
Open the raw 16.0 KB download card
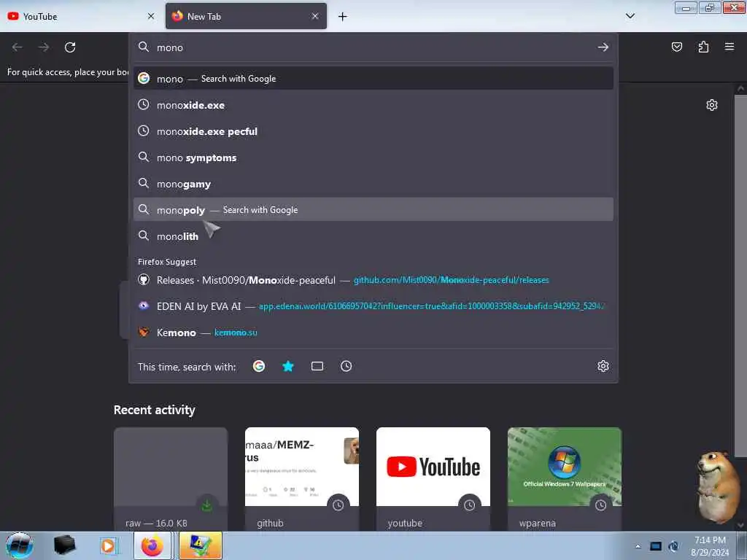pyautogui.click(x=171, y=479)
